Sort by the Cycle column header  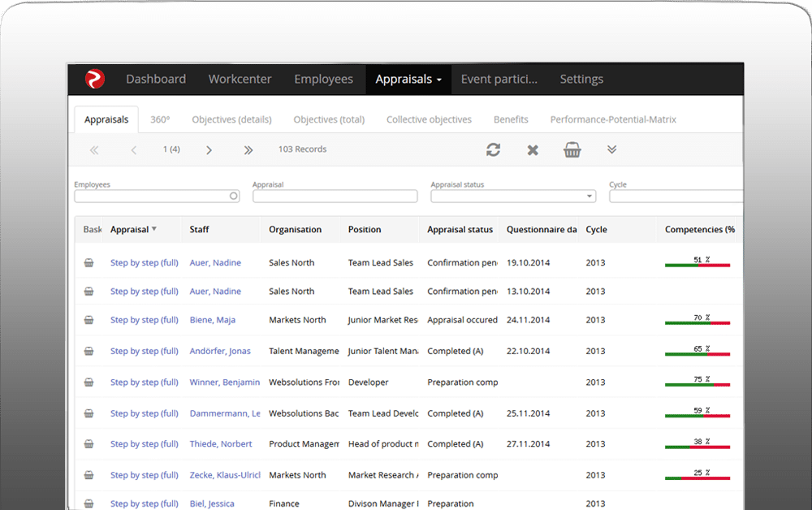[597, 229]
